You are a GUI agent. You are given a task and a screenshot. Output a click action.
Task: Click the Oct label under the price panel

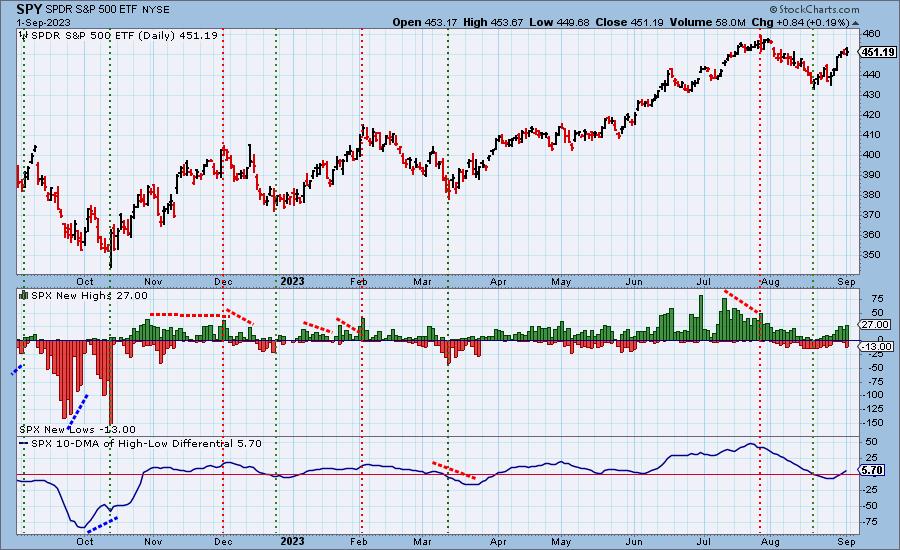[x=84, y=281]
